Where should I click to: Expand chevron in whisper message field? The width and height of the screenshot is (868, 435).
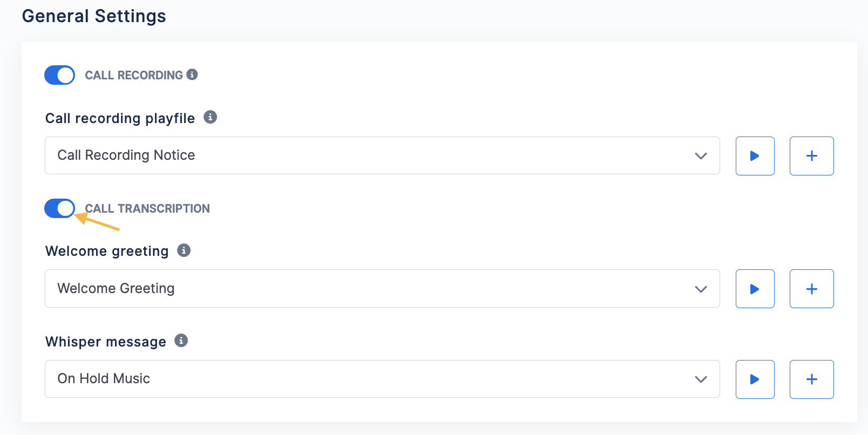coord(701,379)
